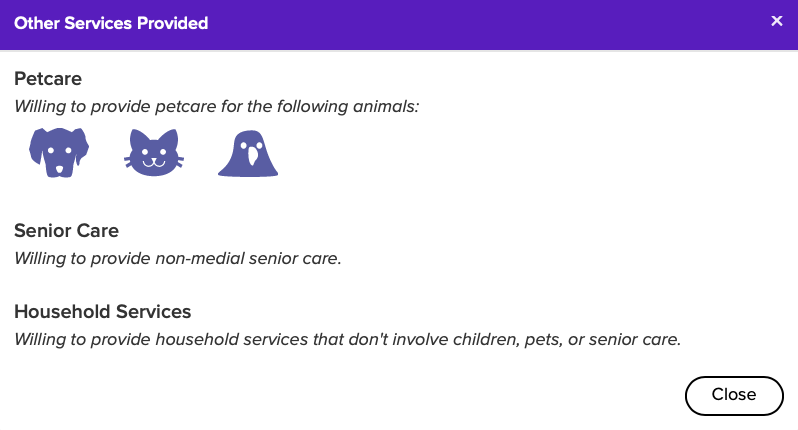Click the household services description sentence
Image resolution: width=798 pixels, height=430 pixels.
click(348, 339)
